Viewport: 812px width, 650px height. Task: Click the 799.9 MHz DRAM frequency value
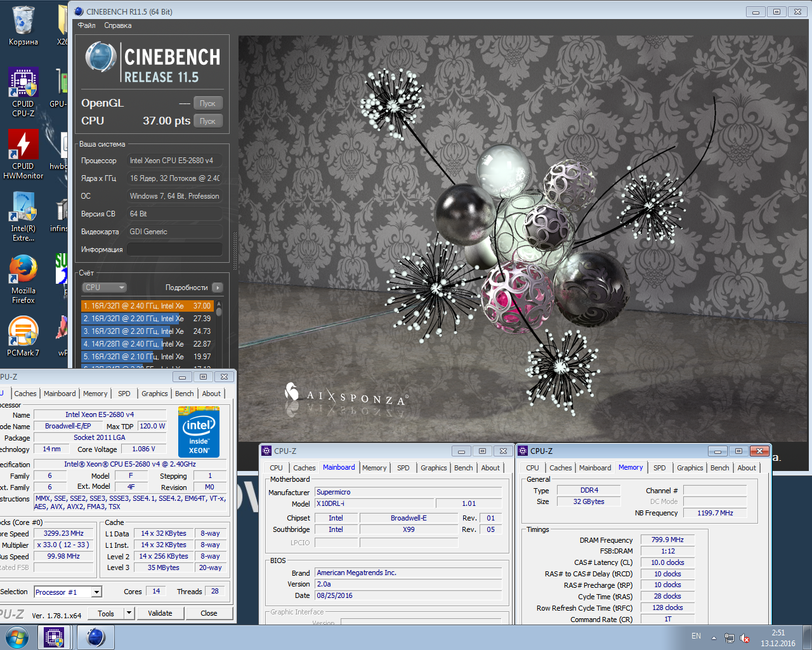(667, 540)
